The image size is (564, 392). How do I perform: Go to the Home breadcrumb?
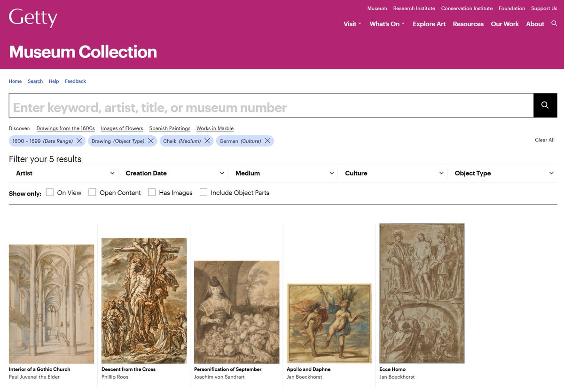pos(15,81)
